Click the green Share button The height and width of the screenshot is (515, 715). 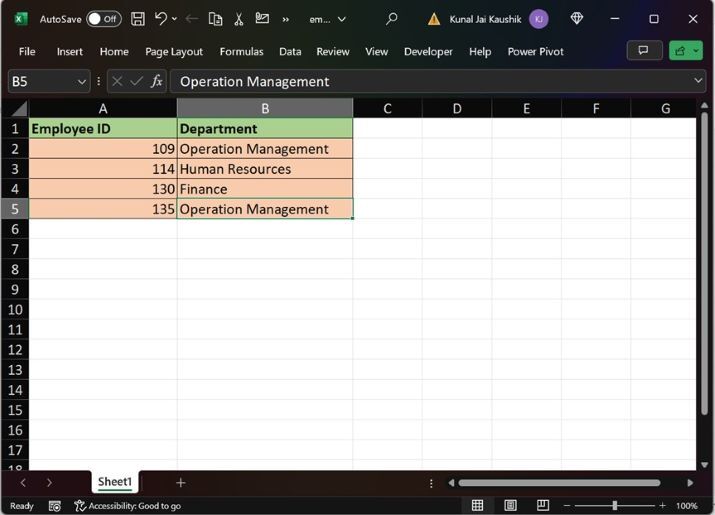pos(680,51)
